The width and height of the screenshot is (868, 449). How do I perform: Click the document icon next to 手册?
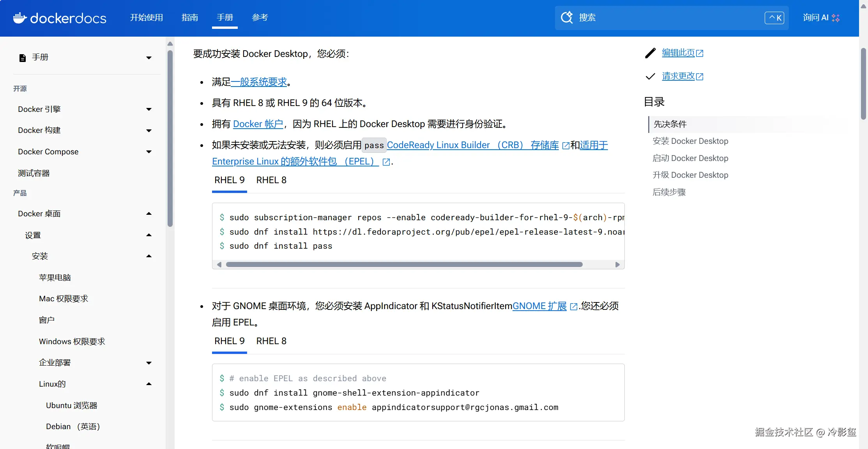tap(23, 58)
